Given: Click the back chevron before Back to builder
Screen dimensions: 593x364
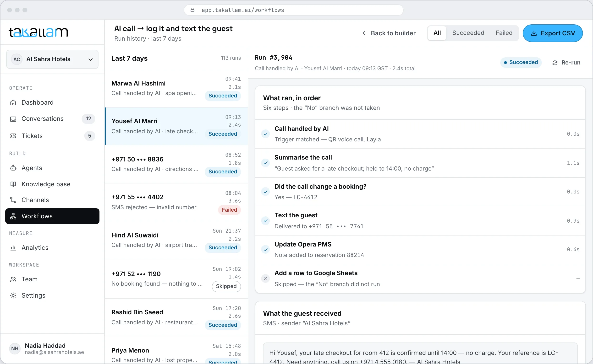Looking at the screenshot, I should coord(364,33).
